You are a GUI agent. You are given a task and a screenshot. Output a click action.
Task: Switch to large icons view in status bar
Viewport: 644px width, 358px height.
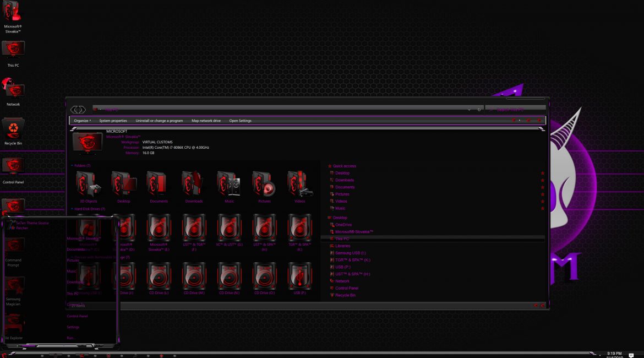[542, 305]
